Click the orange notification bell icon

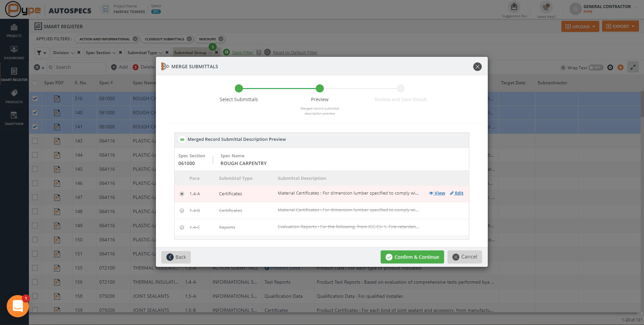click(620, 68)
